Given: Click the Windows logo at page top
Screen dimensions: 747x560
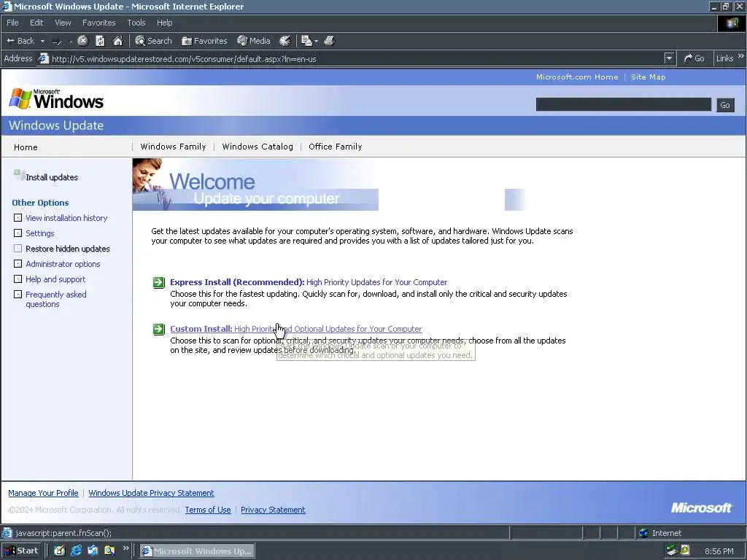Looking at the screenshot, I should 56,99.
